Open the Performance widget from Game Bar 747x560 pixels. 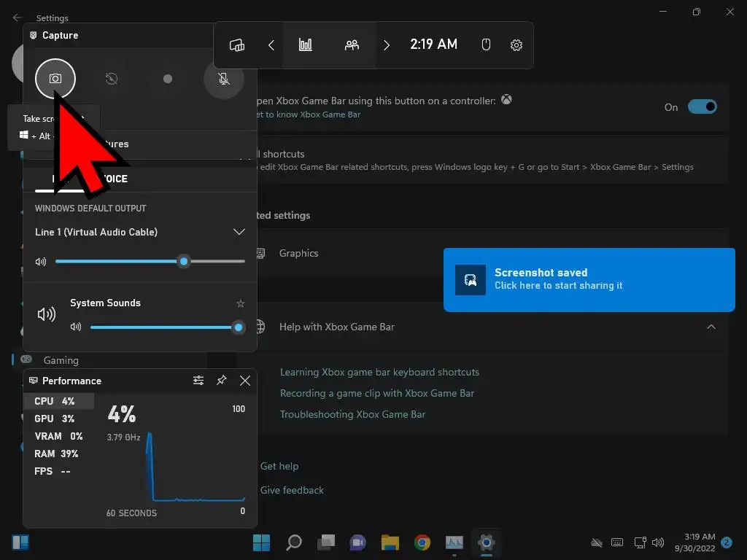click(x=306, y=45)
